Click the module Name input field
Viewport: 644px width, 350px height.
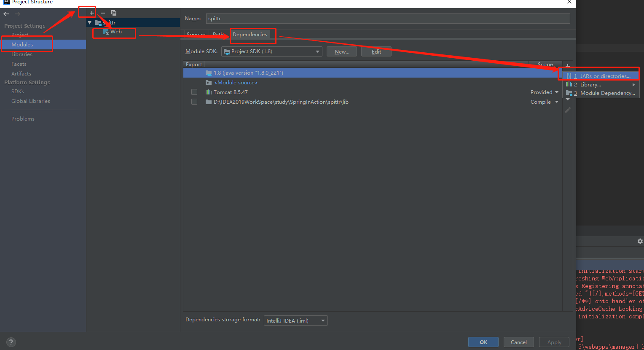click(388, 19)
